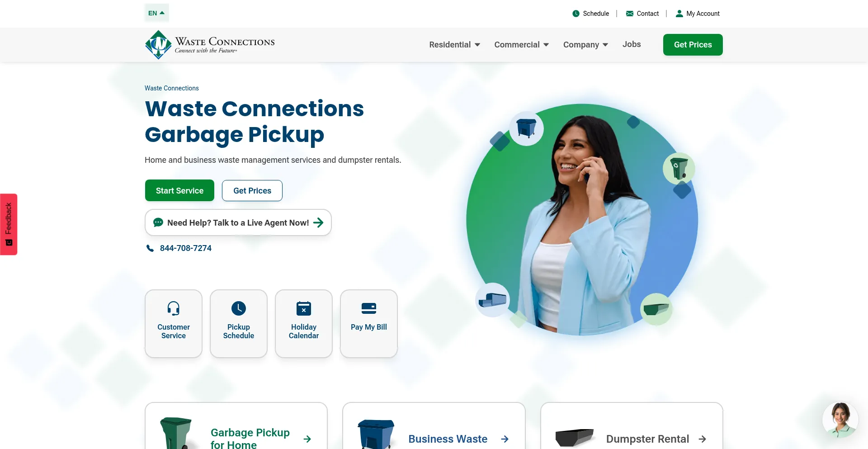Click the Pay My Bill card icon

click(x=369, y=308)
